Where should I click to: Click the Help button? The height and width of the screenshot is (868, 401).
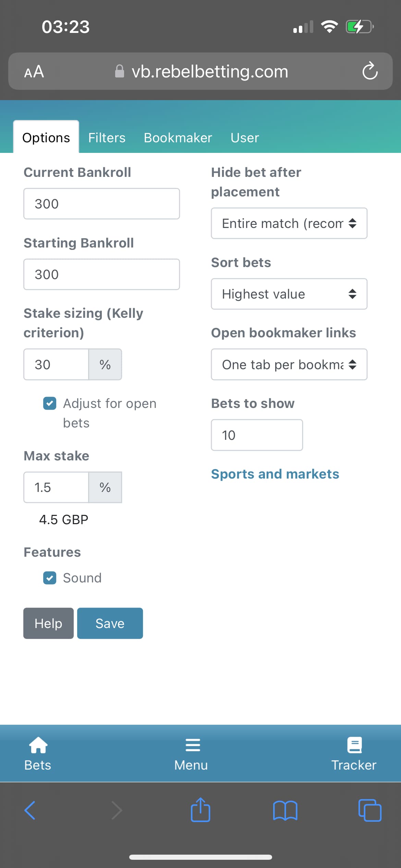tap(48, 623)
